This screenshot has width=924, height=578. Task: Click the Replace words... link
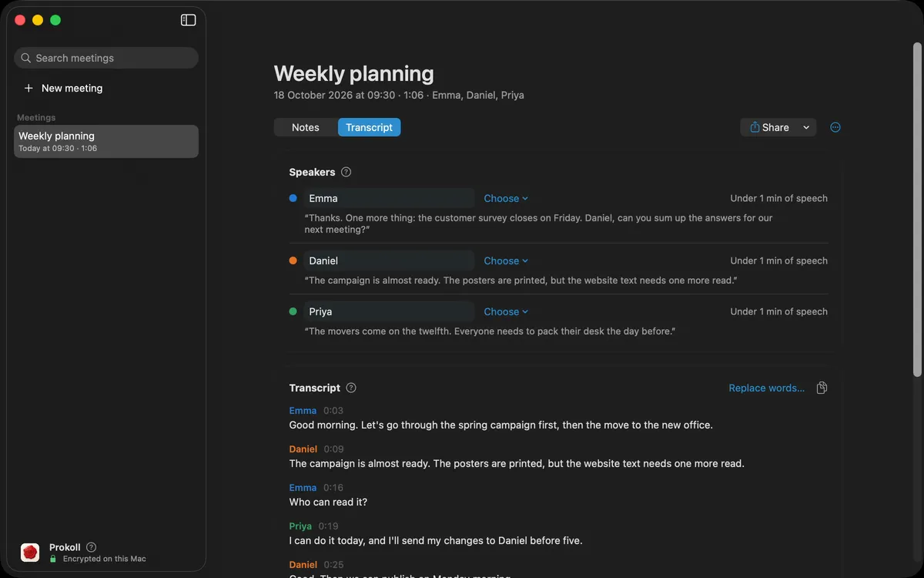coord(766,388)
